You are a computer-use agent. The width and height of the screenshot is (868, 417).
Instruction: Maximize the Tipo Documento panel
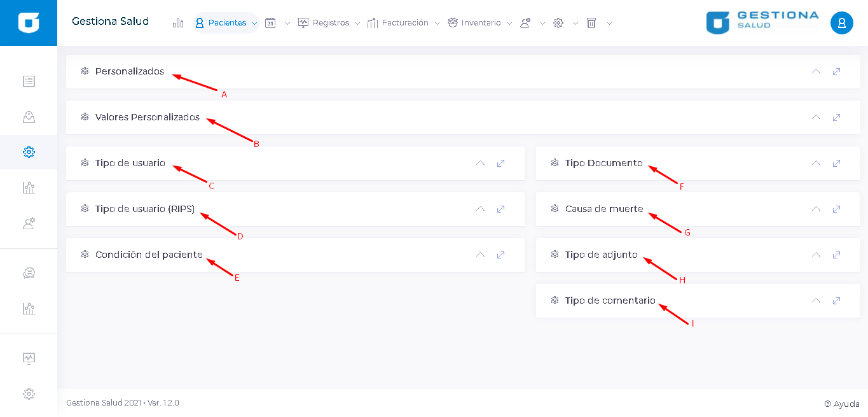836,163
